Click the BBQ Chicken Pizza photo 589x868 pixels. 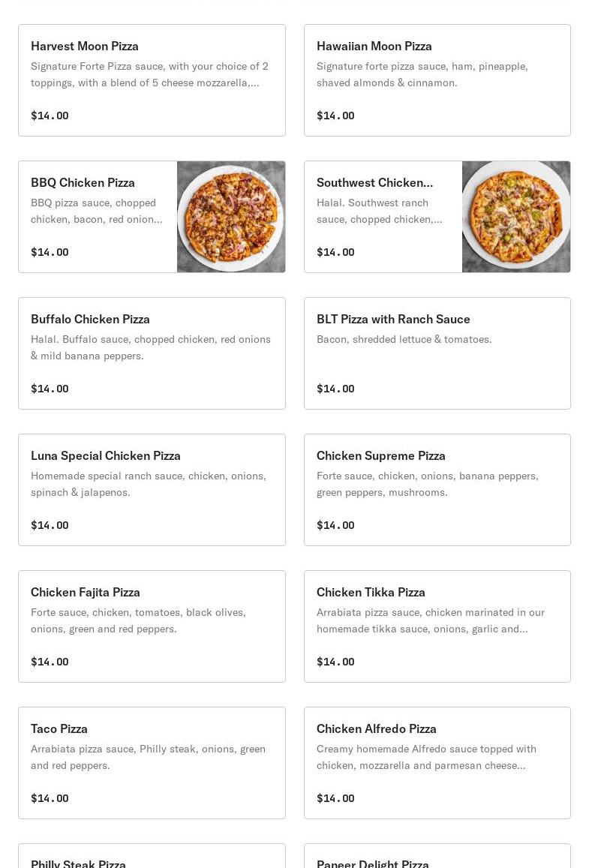[231, 217]
